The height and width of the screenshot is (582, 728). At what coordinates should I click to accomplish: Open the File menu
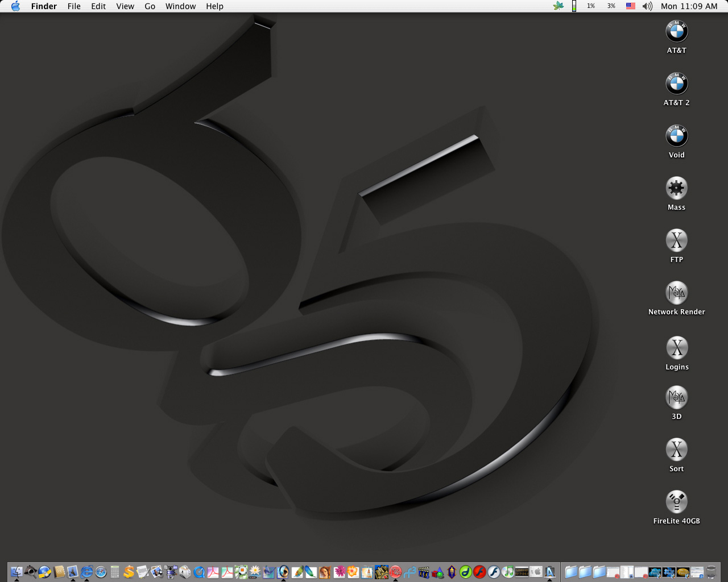tap(74, 6)
